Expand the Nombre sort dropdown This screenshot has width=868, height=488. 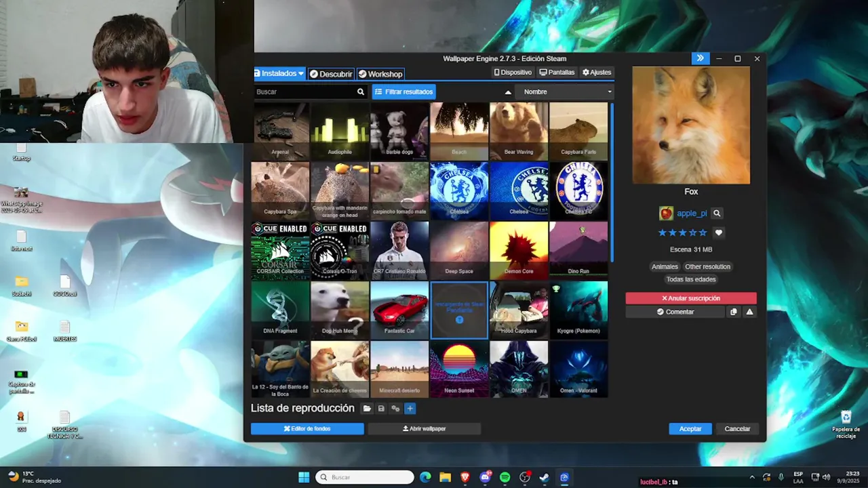564,91
